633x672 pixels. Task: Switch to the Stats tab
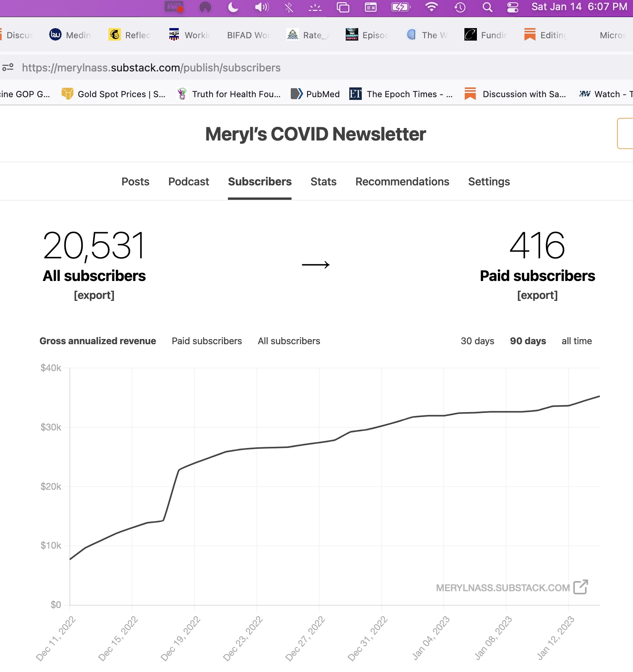(x=323, y=181)
